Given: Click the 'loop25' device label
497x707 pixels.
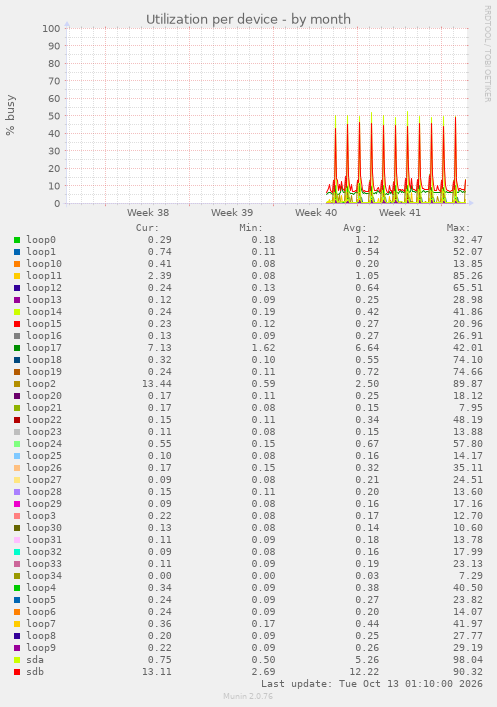Looking at the screenshot, I should [44, 456].
